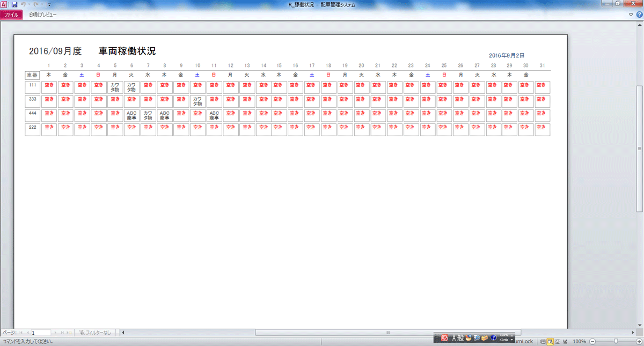Click the IME input mode 'A般' indicator
644x346 pixels.
click(457, 338)
